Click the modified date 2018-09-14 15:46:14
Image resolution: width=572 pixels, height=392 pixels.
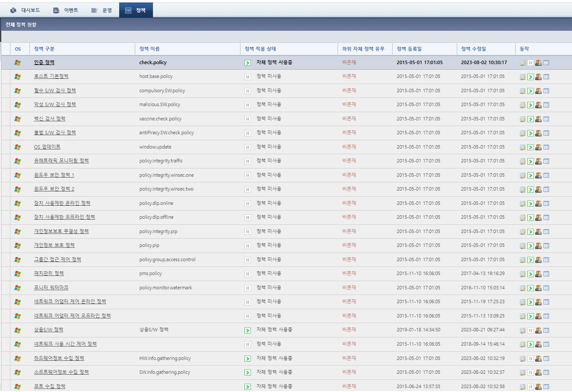[x=483, y=344]
